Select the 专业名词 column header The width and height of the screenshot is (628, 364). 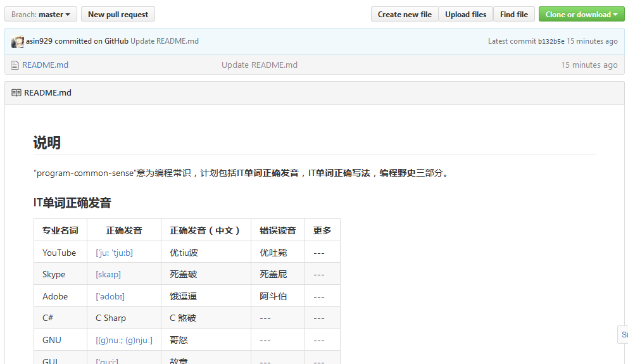pos(61,230)
